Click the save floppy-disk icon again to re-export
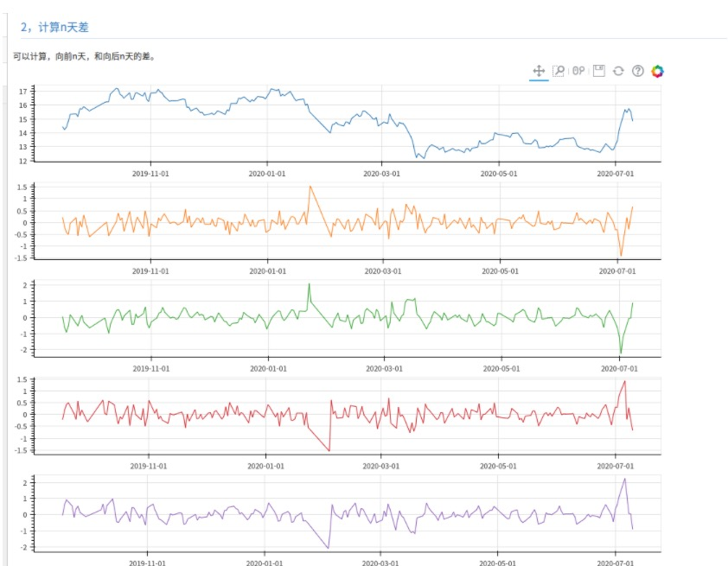The height and width of the screenshot is (566, 728). click(597, 71)
